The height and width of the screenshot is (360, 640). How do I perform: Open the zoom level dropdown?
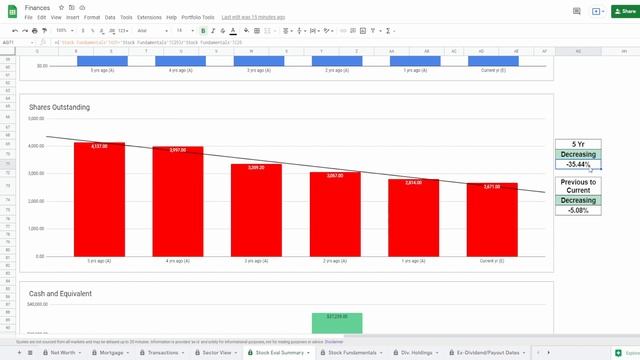coord(65,31)
